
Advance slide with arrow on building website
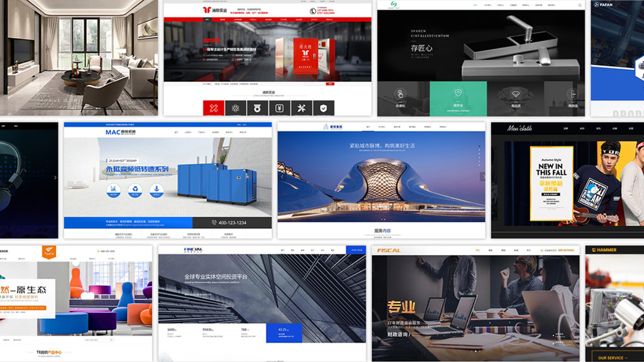point(482,177)
